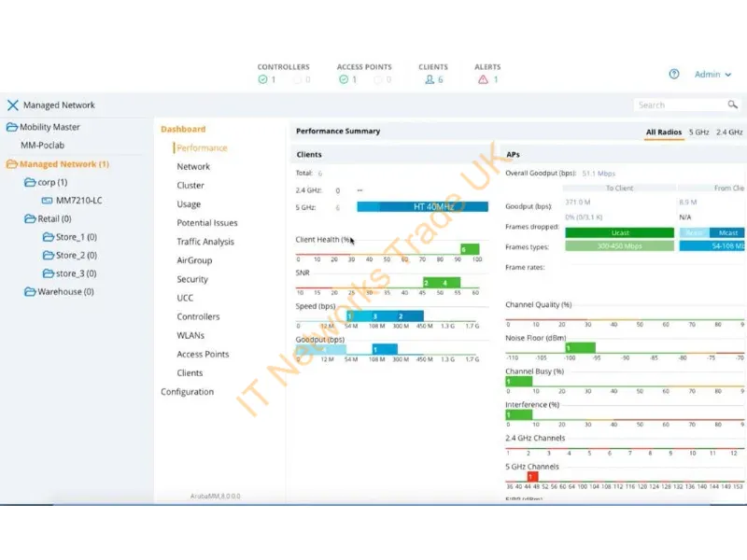
Task: Open the Potential Issues page
Action: (207, 223)
